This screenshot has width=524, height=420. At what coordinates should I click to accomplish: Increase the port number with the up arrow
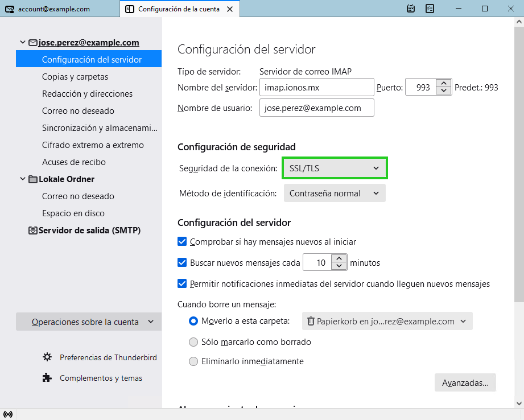coord(443,83)
